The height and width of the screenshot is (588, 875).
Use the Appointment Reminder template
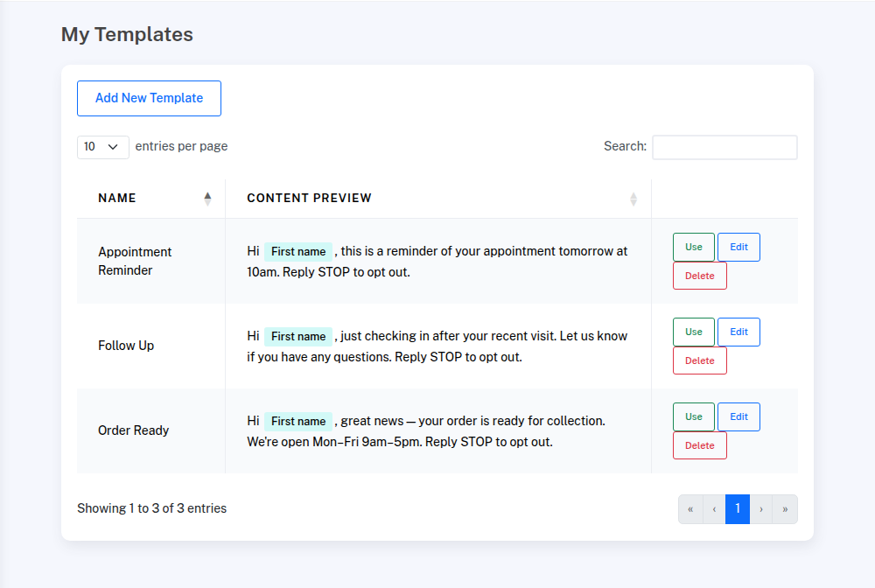coord(693,248)
